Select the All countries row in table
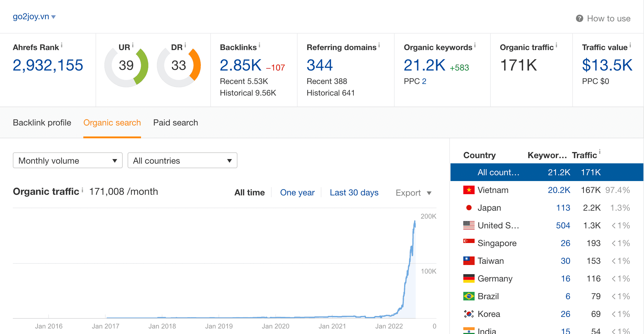 (547, 172)
